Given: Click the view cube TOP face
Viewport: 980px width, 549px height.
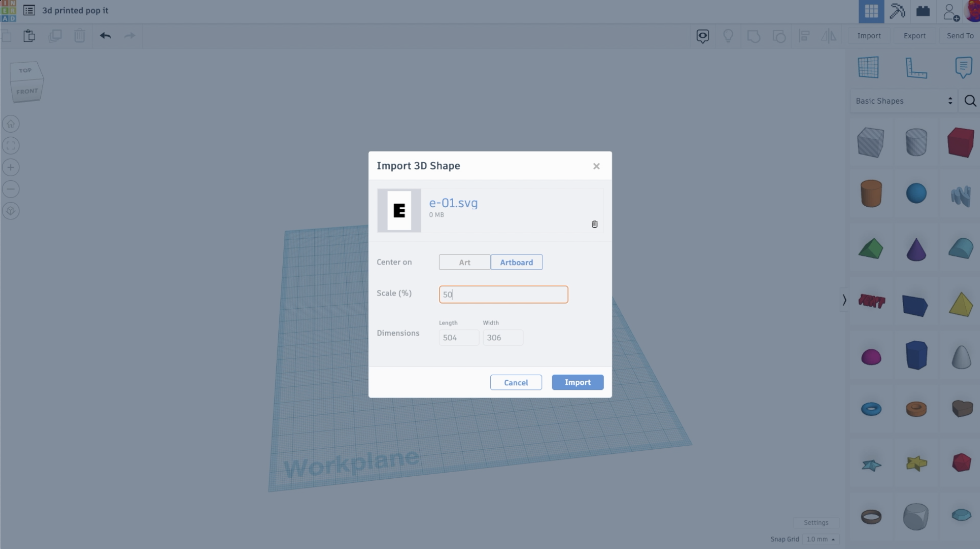Looking at the screenshot, I should click(x=25, y=70).
